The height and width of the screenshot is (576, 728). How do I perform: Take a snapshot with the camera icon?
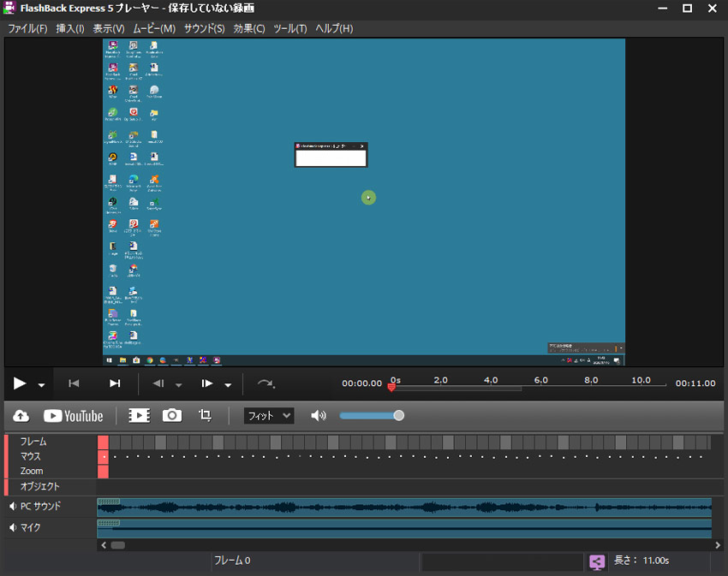[172, 415]
